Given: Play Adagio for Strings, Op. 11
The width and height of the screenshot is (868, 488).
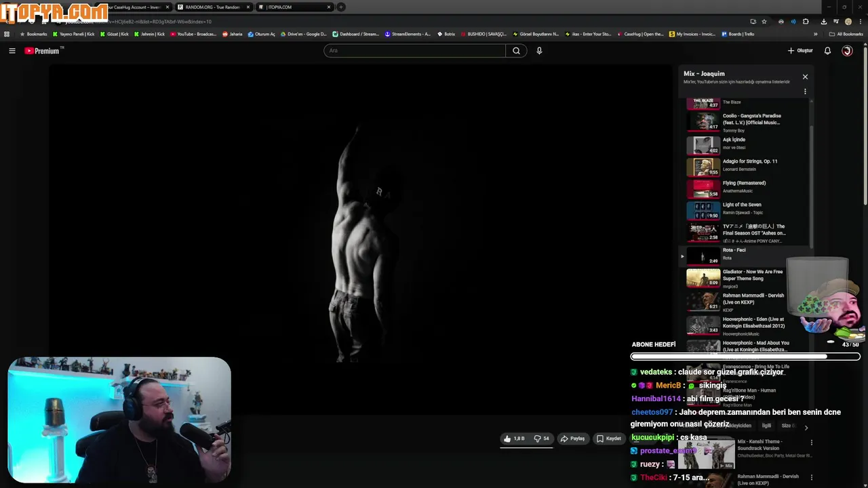Looking at the screenshot, I should click(747, 166).
